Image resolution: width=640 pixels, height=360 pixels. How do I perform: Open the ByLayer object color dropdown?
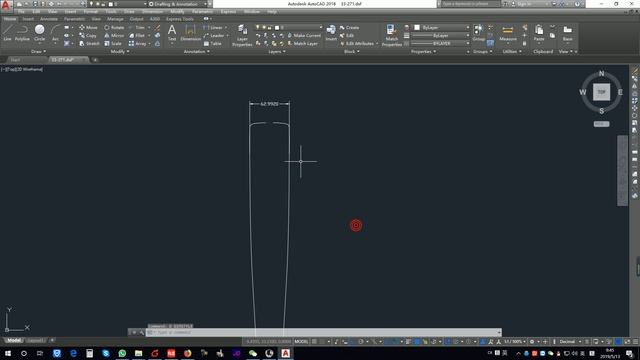tap(441, 27)
